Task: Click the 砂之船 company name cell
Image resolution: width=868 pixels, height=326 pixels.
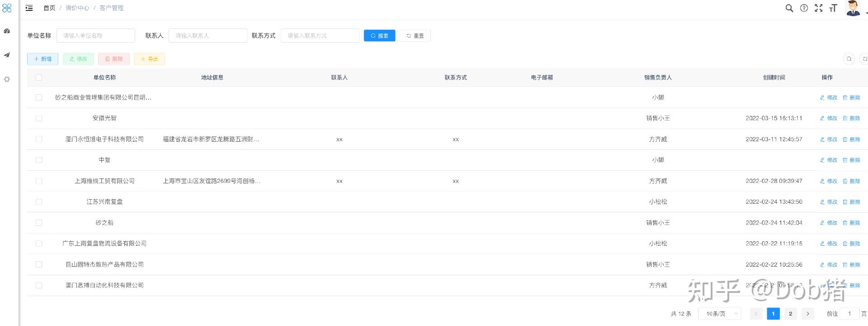Action: (104, 223)
